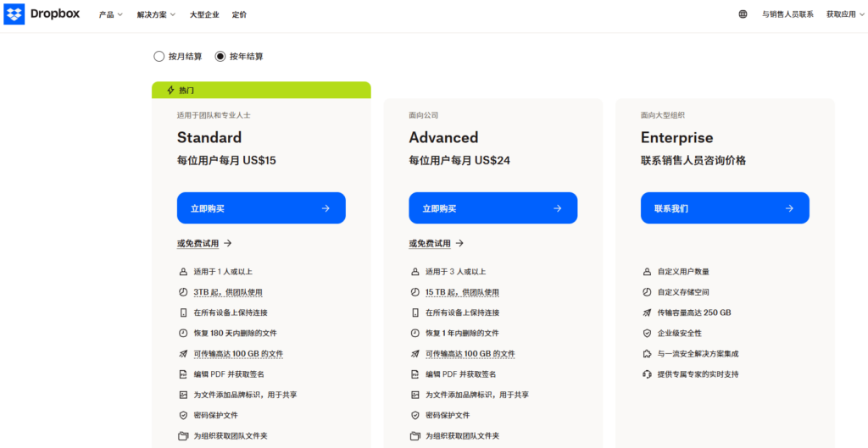
Task: Click 立即购买 button for Standard plan
Action: (x=261, y=208)
